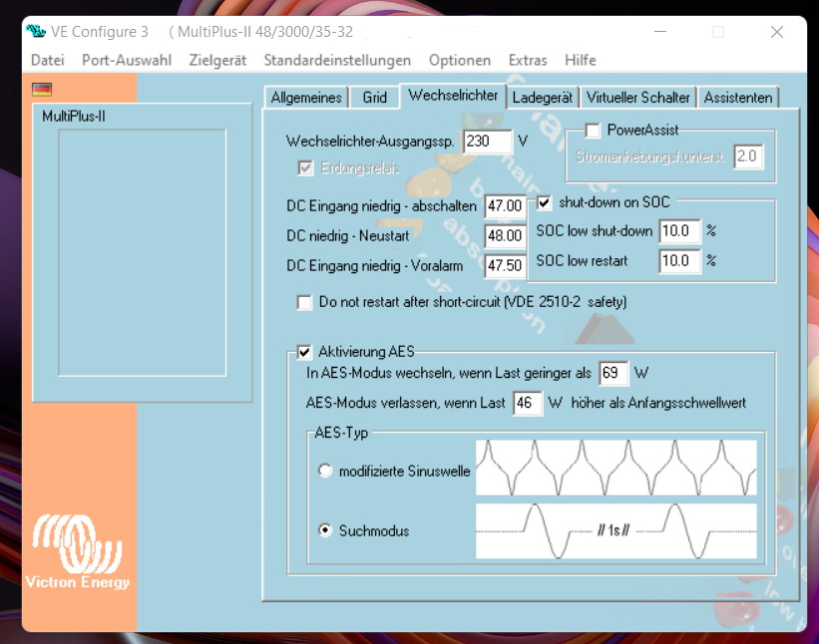Select the Wechselrichter tab
The image size is (819, 644).
pos(453,96)
